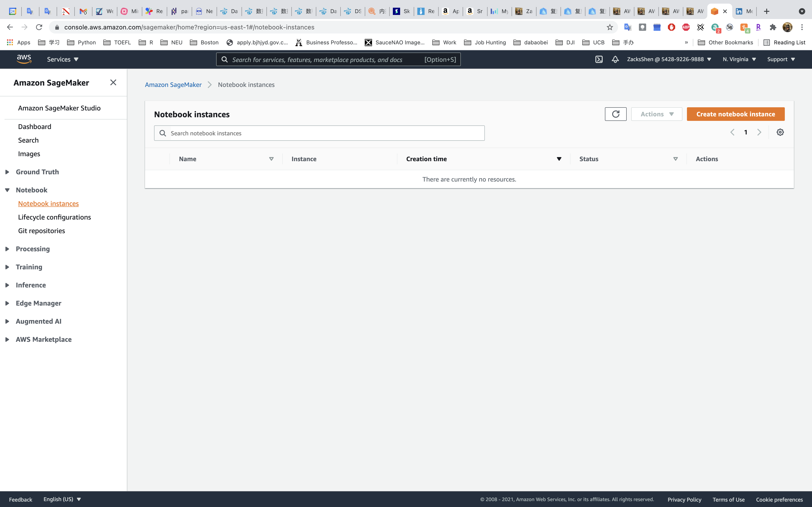This screenshot has height=507, width=812.
Task: Bookmark this page with star icon
Action: point(610,27)
